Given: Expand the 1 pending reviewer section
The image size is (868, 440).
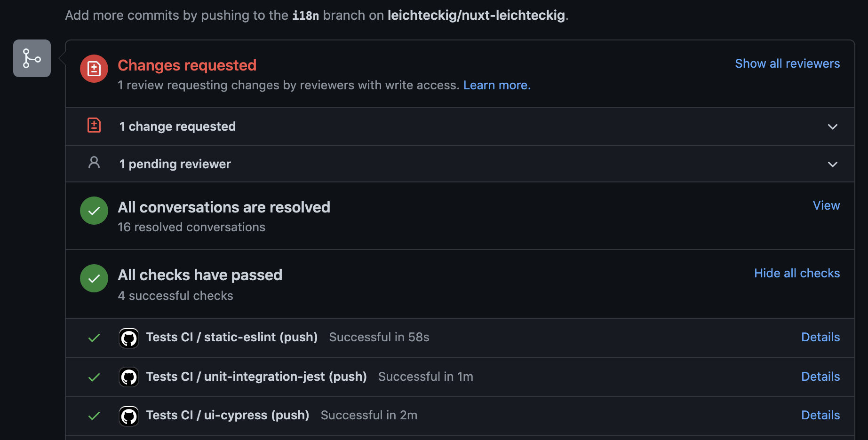Looking at the screenshot, I should coord(833,165).
